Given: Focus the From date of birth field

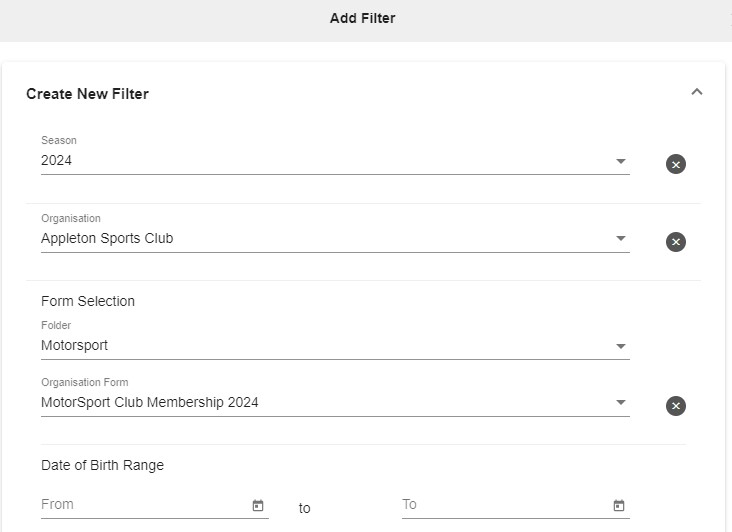Looking at the screenshot, I should coord(155,505).
